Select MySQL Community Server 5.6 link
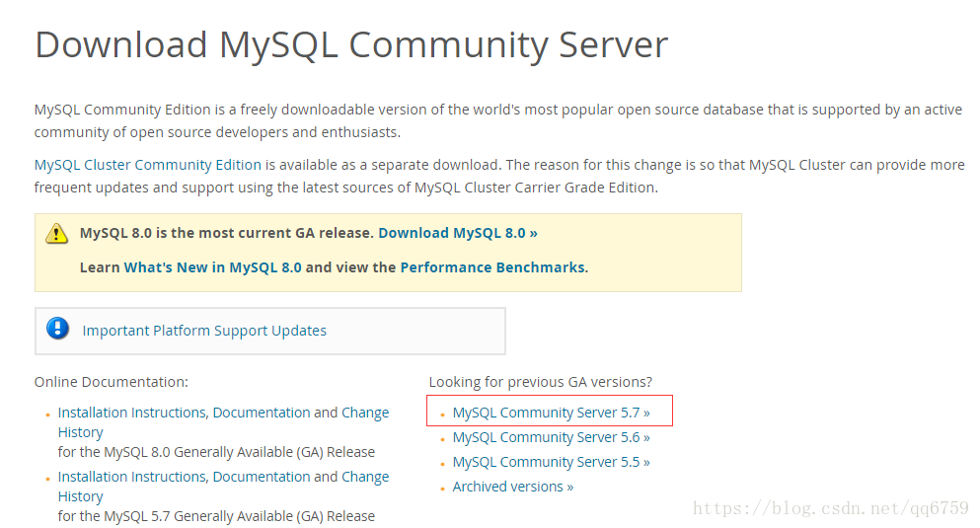980x528 pixels. click(x=551, y=437)
